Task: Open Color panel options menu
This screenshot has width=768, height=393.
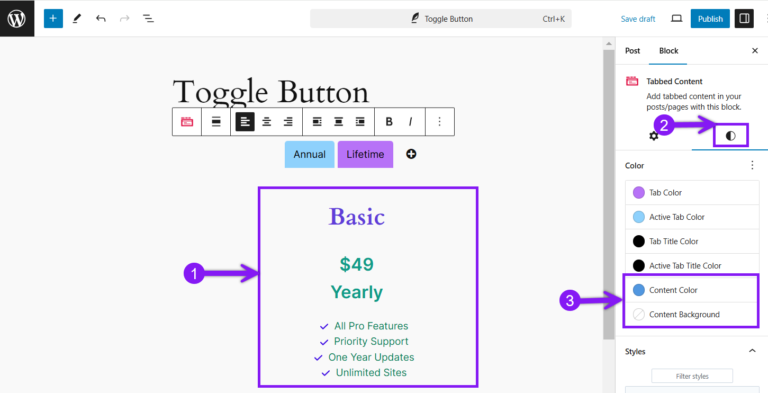Action: tap(752, 166)
